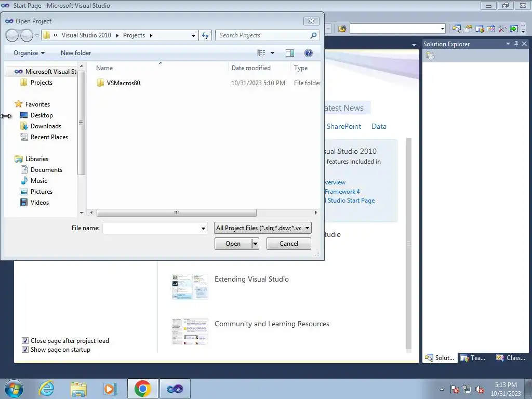The image size is (532, 399).
Task: Open the Properties Window toolbar icon
Action: (468, 29)
